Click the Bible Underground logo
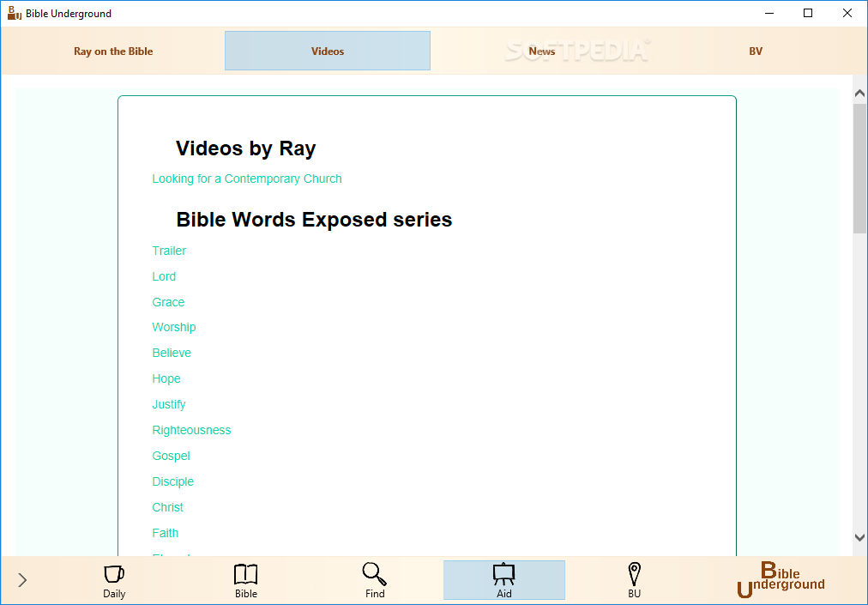Viewport: 868px width, 605px height. [x=781, y=579]
